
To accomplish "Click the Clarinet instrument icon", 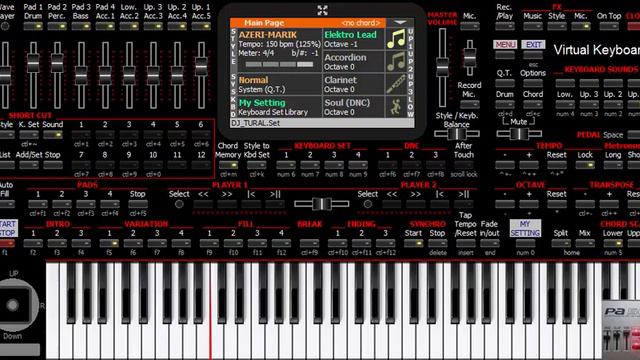I will (396, 84).
